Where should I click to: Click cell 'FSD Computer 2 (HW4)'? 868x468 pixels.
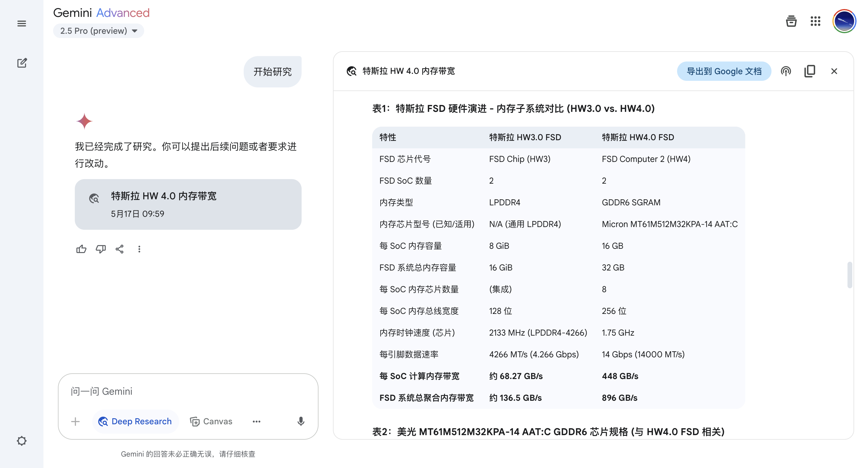pos(646,159)
